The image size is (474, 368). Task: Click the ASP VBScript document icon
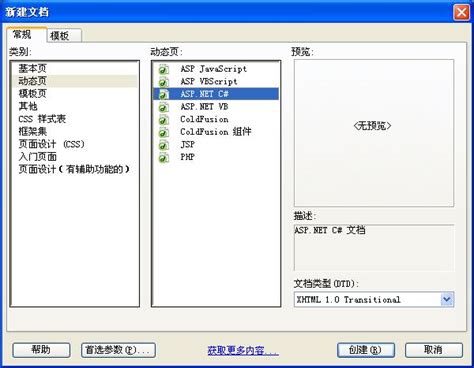click(163, 82)
